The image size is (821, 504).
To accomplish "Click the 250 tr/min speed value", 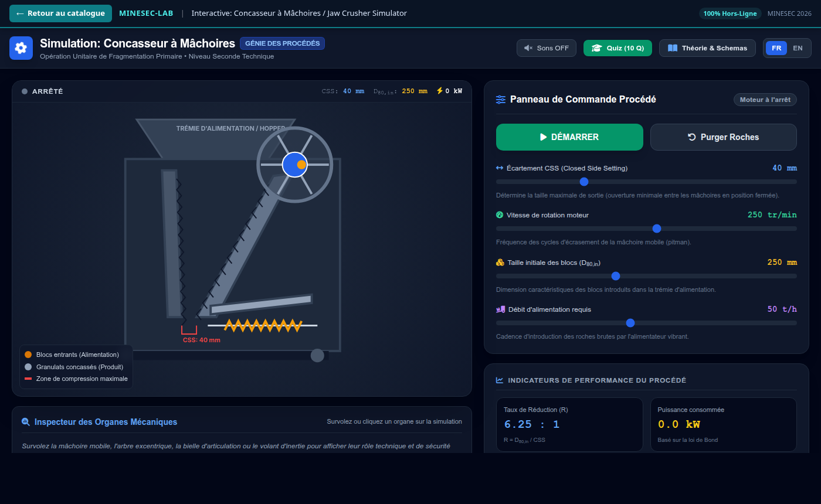I will 772,215.
